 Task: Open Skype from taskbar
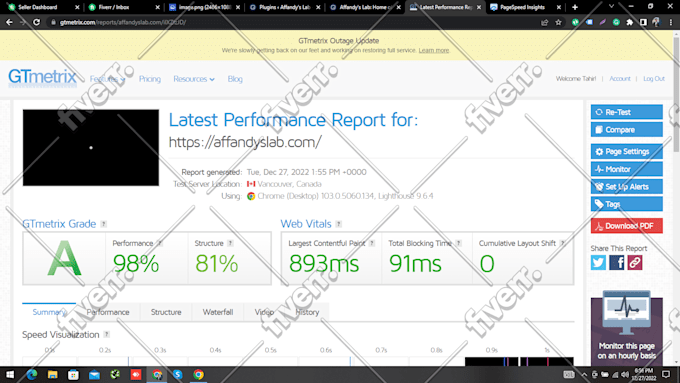(178, 374)
